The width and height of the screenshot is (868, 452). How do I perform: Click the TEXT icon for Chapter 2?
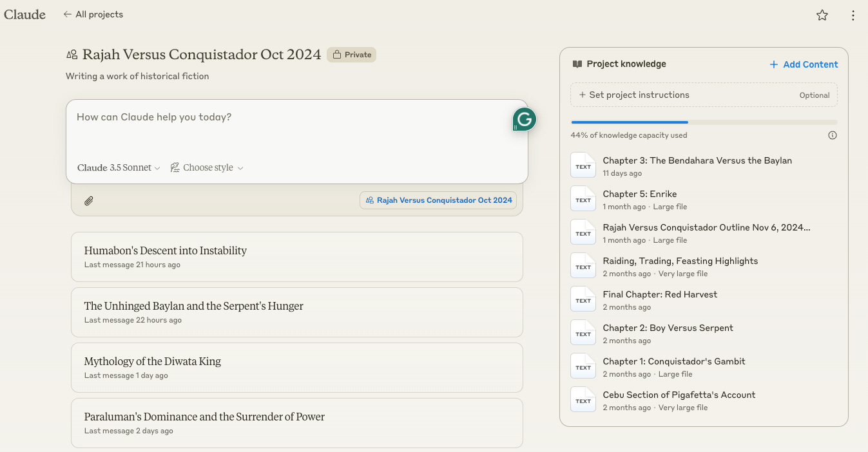[583, 333]
